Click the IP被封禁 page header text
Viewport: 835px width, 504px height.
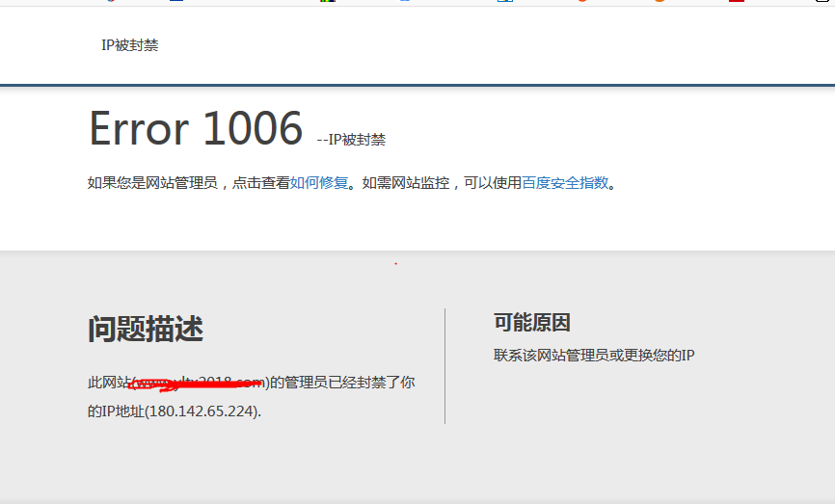pyautogui.click(x=129, y=45)
